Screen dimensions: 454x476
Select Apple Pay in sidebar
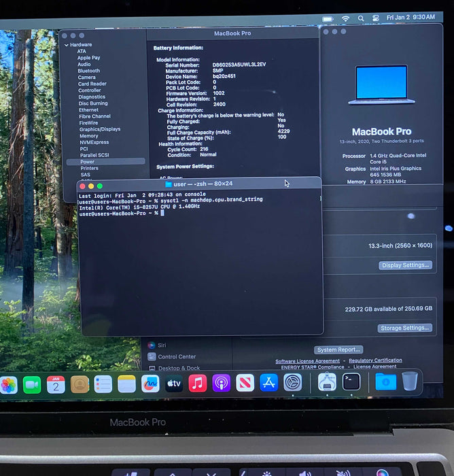pos(88,58)
